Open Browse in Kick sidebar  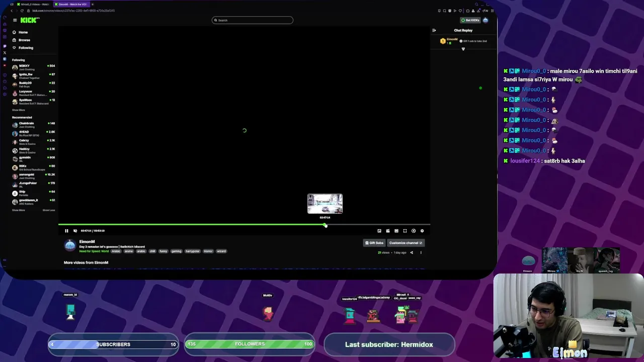point(21,40)
